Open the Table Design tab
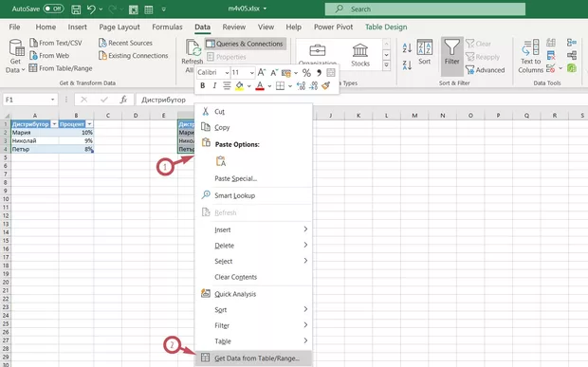 click(386, 27)
